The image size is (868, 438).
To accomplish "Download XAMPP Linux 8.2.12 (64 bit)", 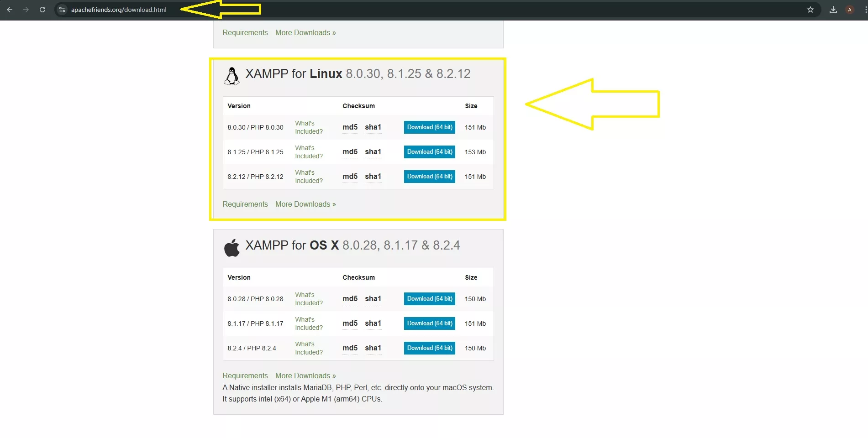I will tap(429, 177).
